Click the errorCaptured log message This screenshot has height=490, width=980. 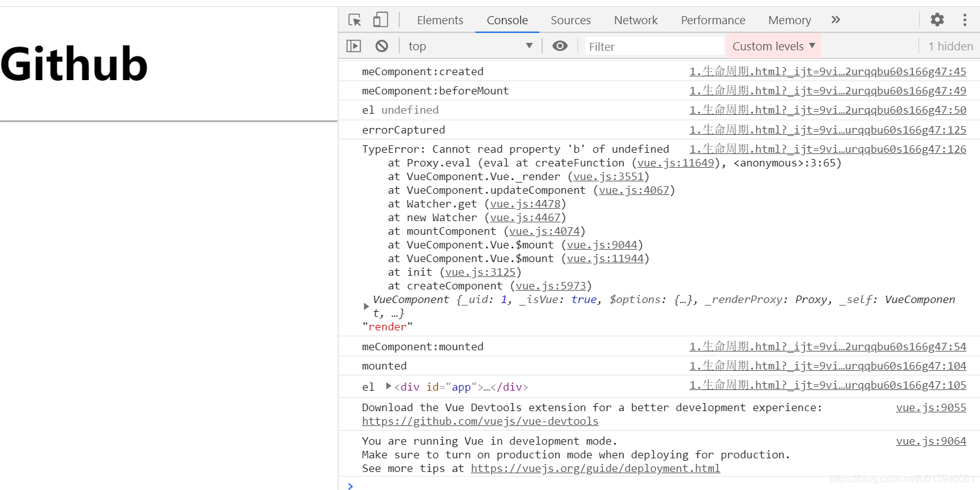pos(404,130)
